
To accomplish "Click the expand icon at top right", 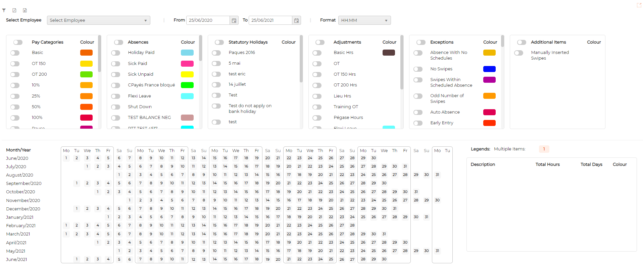I will tap(639, 5).
